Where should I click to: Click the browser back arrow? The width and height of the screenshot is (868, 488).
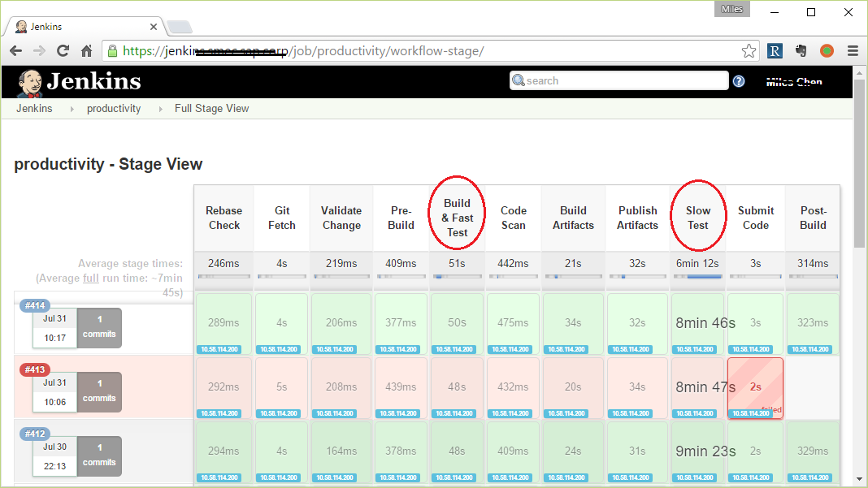click(16, 51)
